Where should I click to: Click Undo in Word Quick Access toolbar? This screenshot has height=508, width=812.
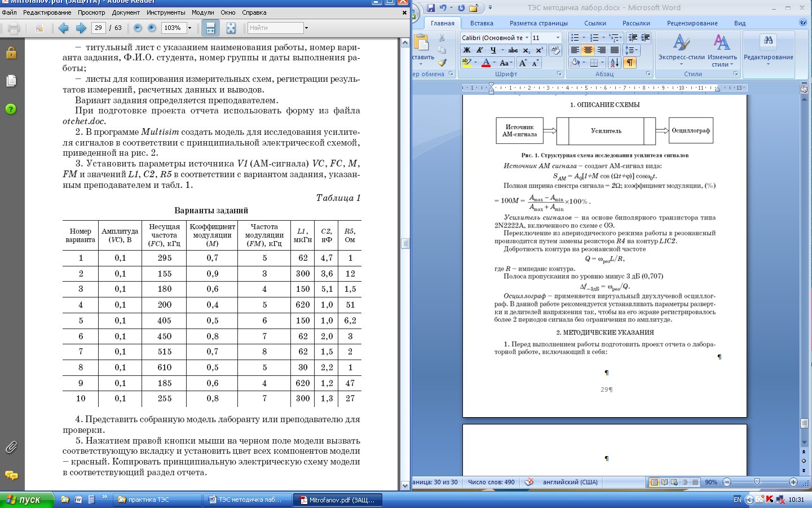click(x=443, y=8)
